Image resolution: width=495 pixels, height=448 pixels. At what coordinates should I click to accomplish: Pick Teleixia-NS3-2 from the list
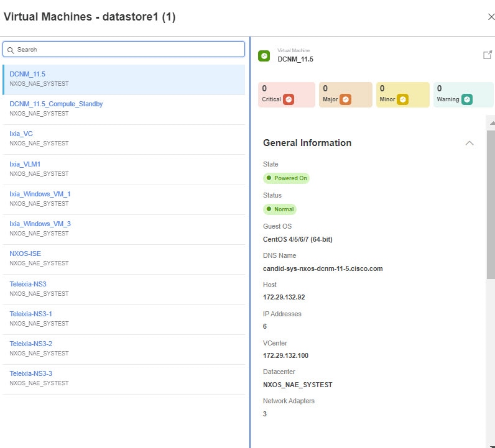124,349
